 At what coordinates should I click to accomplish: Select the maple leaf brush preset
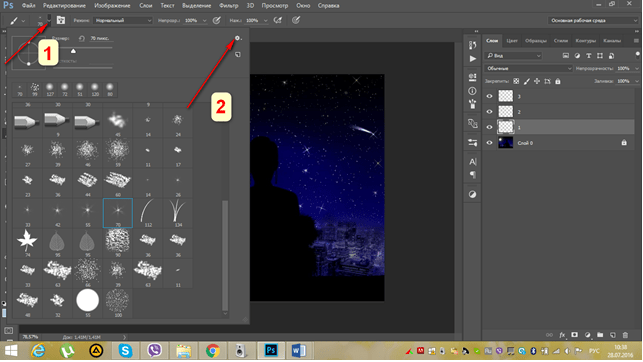point(27,240)
